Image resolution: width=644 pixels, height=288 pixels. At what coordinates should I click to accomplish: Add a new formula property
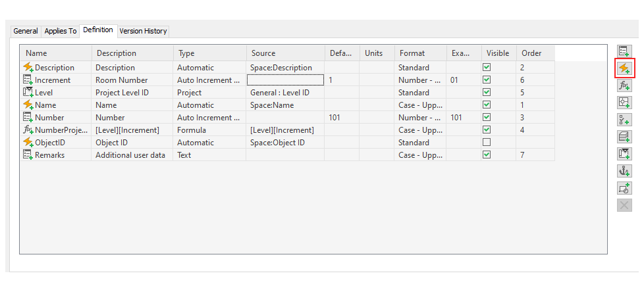(x=624, y=85)
